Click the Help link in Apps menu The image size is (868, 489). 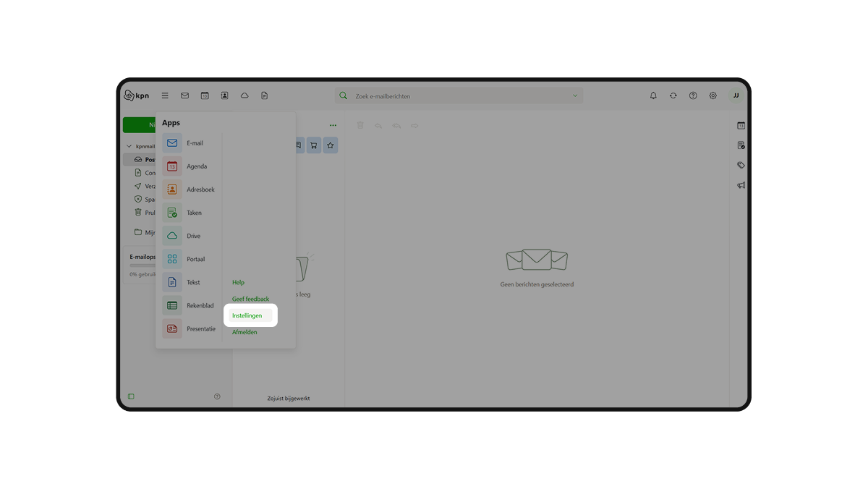[x=238, y=282]
